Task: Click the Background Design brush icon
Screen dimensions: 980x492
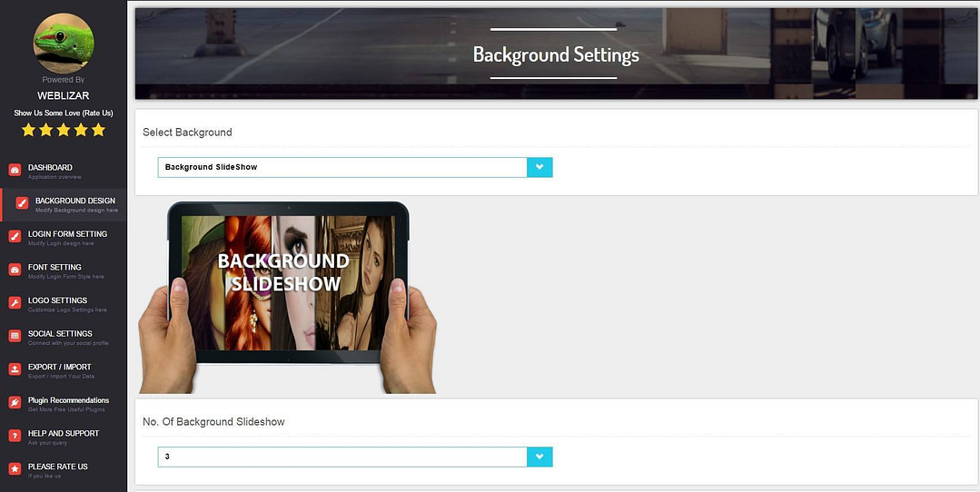Action: coord(22,203)
